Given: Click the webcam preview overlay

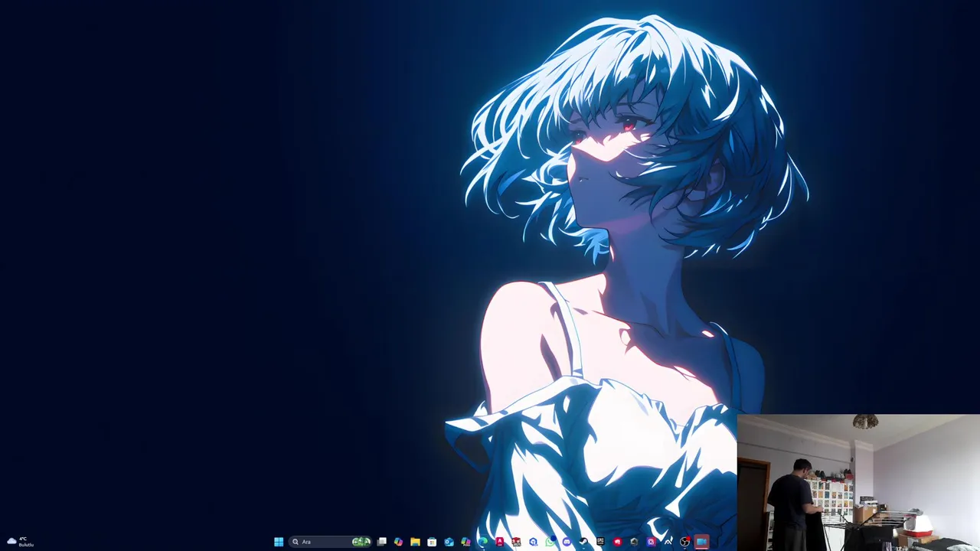Looking at the screenshot, I should (x=858, y=482).
